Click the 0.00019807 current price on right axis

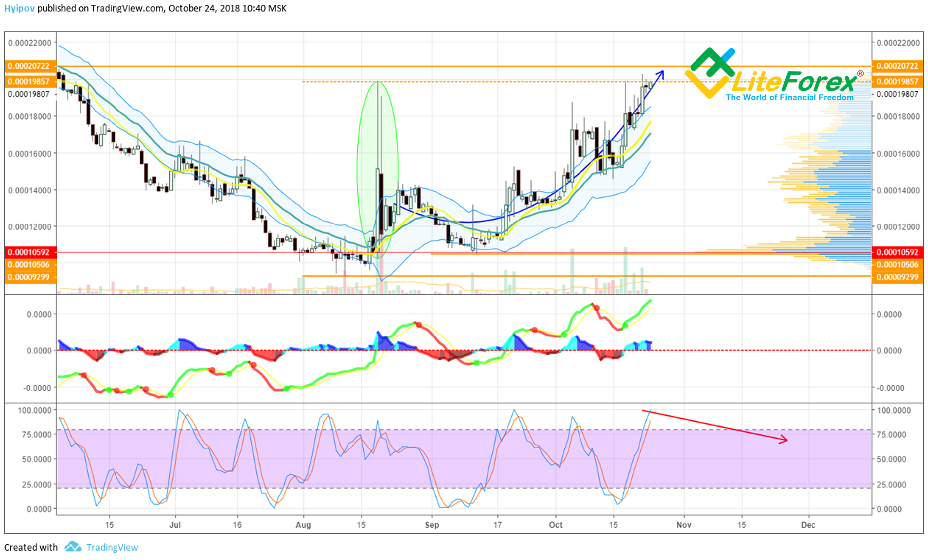coord(898,94)
